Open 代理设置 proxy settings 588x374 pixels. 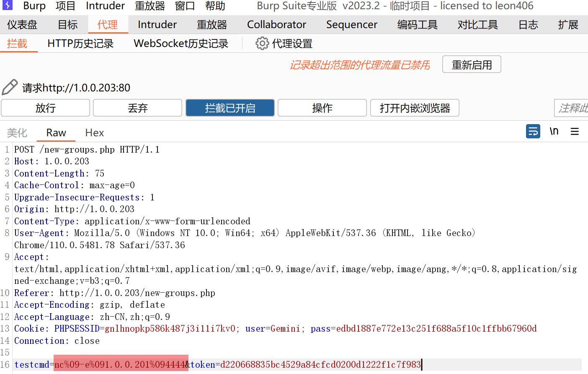[292, 44]
